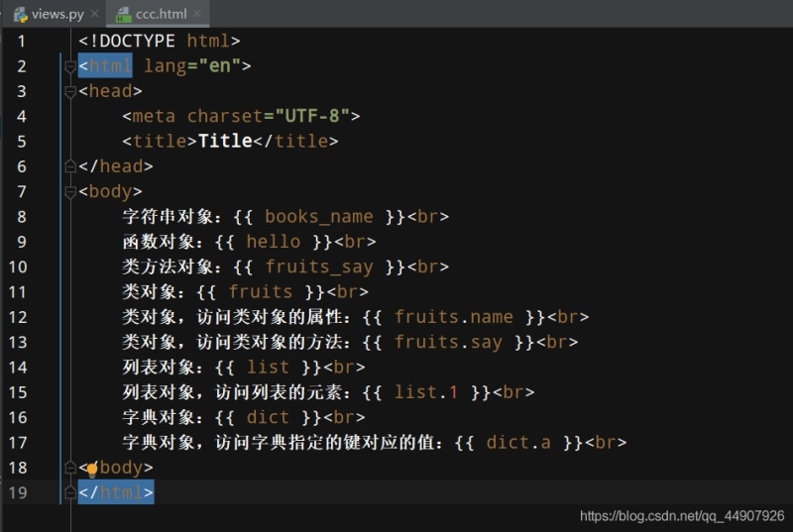Image resolution: width=793 pixels, height=532 pixels.
Task: Click the fruits variable on line 11
Action: coord(261,291)
